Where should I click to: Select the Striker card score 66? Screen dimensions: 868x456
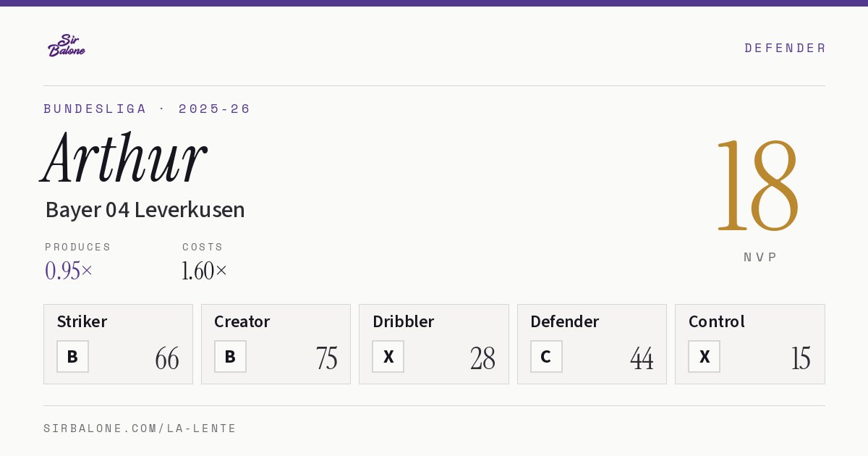tap(167, 358)
